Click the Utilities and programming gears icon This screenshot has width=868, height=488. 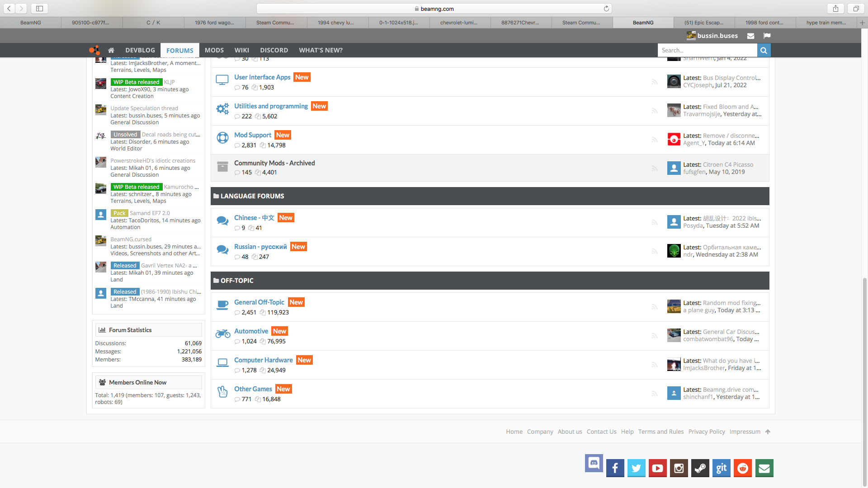coord(222,109)
